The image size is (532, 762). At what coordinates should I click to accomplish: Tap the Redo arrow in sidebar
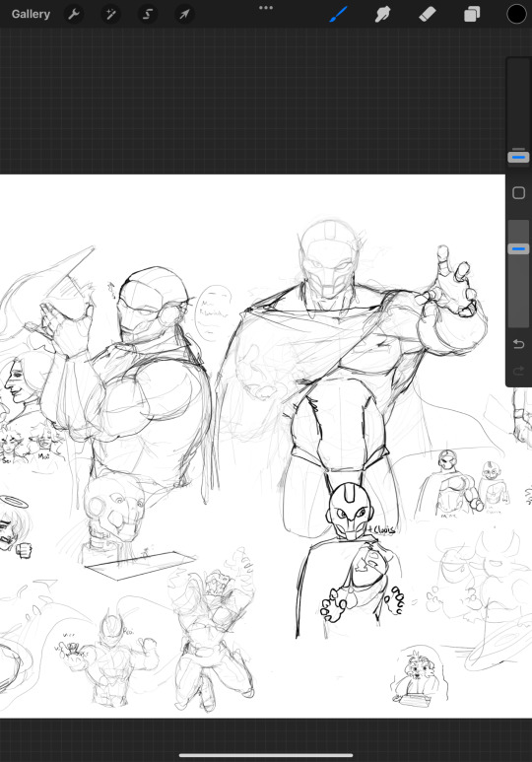(x=518, y=372)
